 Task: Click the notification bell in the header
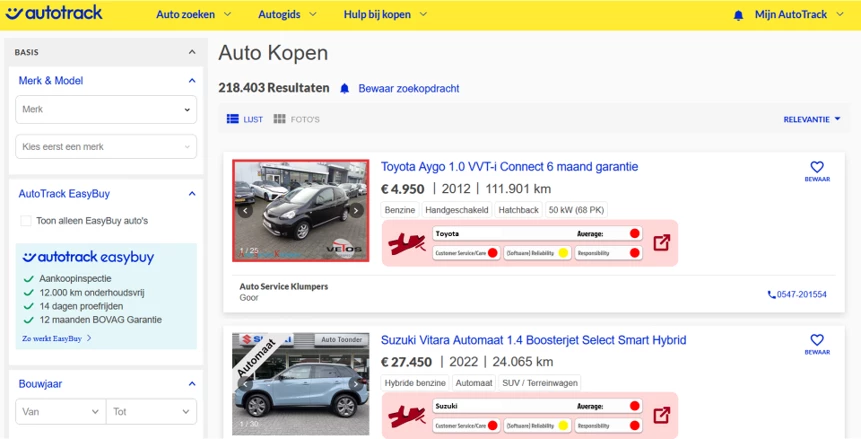click(x=739, y=15)
